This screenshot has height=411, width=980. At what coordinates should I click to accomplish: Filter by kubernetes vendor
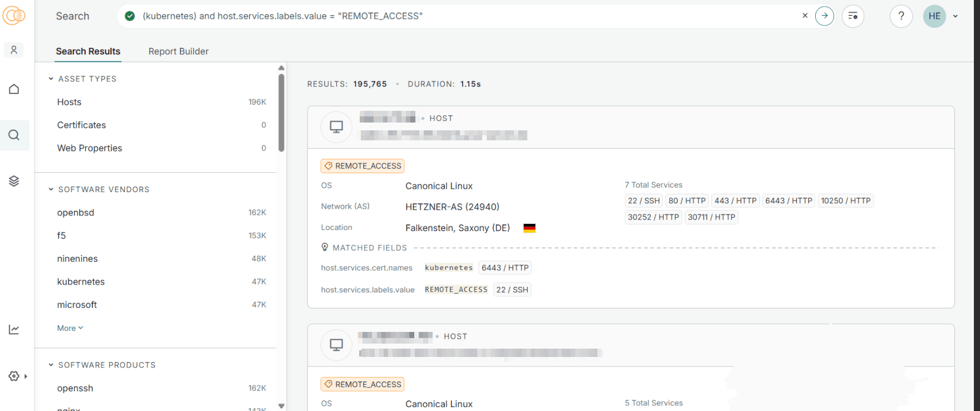point(81,282)
